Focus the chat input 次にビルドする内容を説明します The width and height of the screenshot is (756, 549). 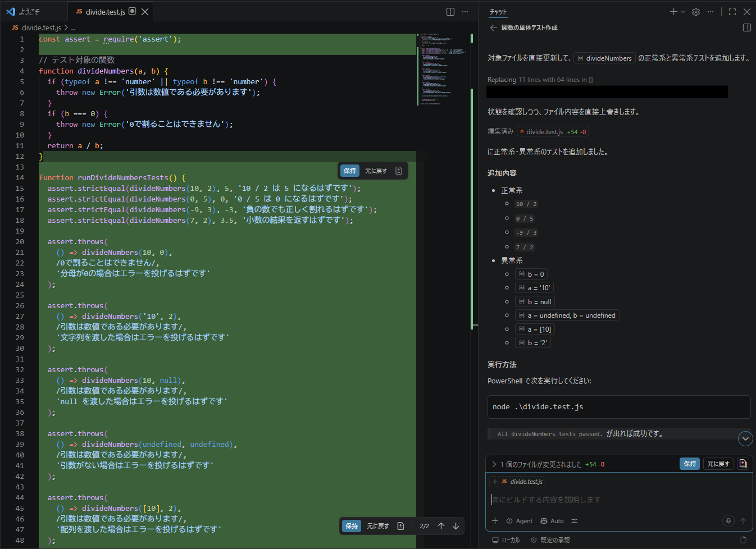tap(619, 500)
